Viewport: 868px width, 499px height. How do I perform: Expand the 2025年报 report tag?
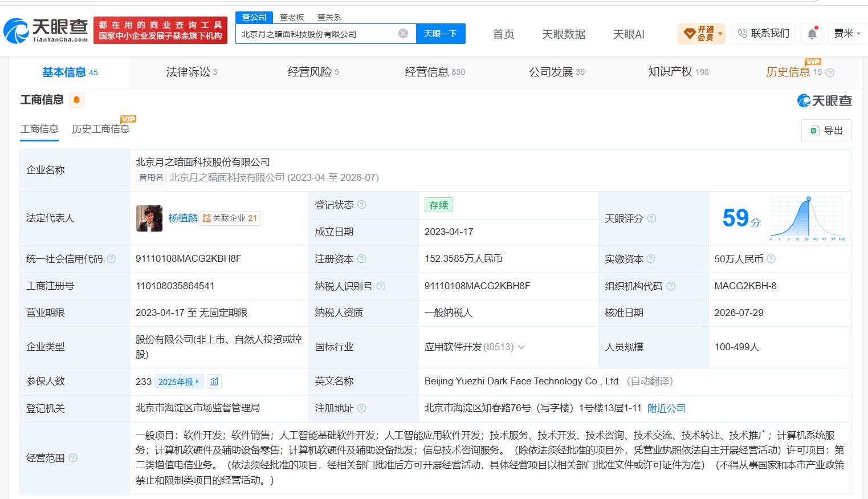coord(179,382)
